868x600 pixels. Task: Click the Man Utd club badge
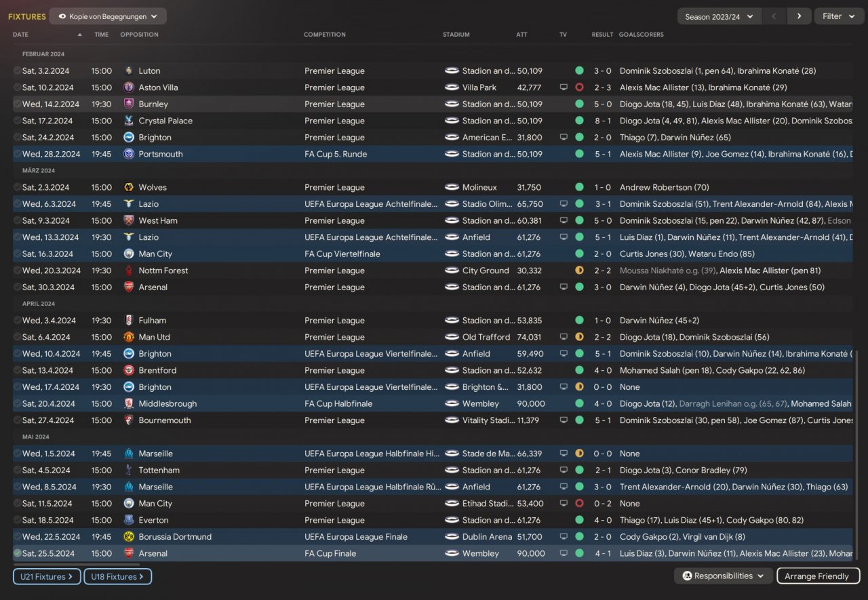click(x=129, y=337)
